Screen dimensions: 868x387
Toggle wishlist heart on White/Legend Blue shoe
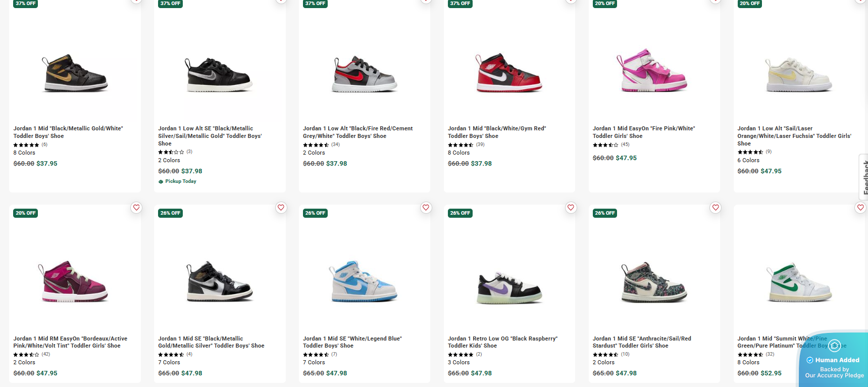pos(426,208)
